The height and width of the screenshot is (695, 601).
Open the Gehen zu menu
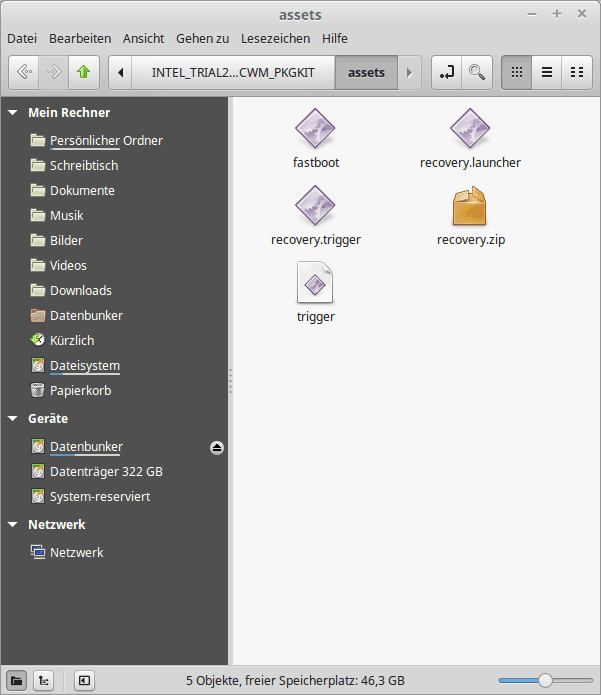click(x=203, y=39)
